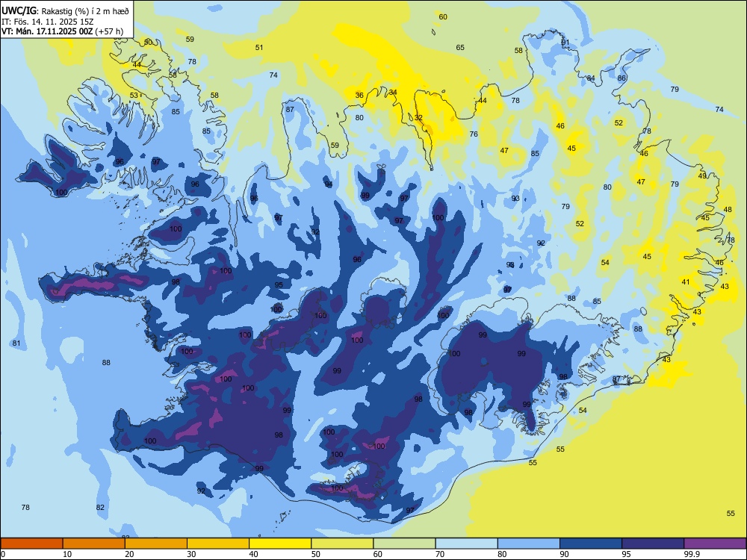The image size is (747, 560).
Task: Pick the 80–90 blue legend swatch
Action: (529, 544)
